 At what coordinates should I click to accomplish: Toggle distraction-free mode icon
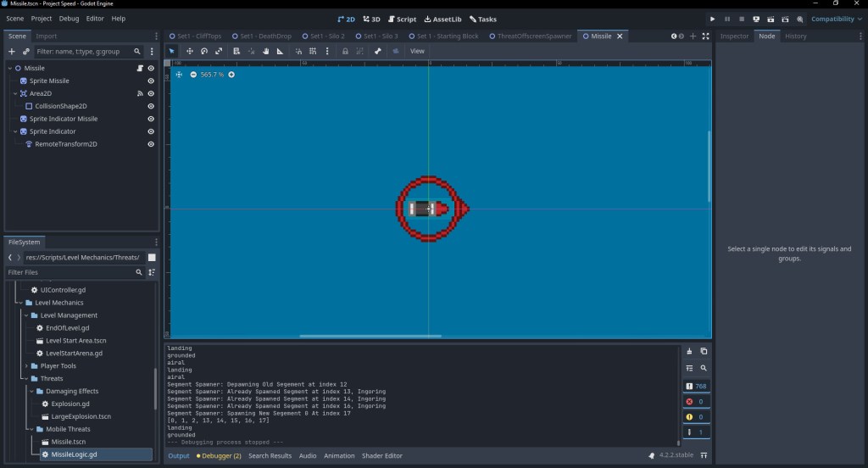tap(705, 36)
